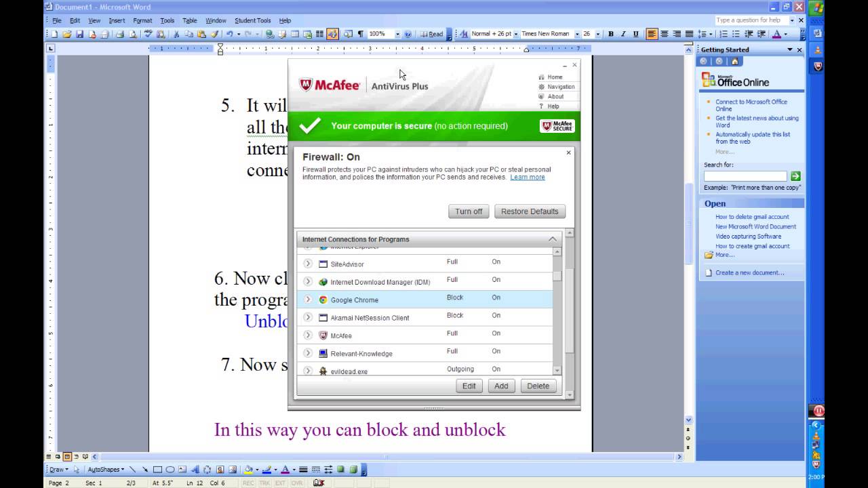
Task: Expand the Akamai NetSession Client row
Action: [x=308, y=317]
